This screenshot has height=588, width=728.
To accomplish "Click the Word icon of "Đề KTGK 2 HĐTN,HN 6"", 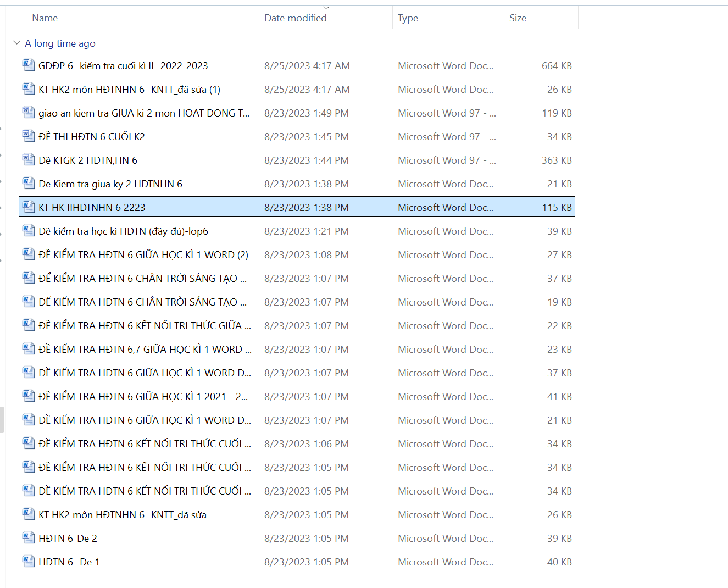I will point(29,160).
